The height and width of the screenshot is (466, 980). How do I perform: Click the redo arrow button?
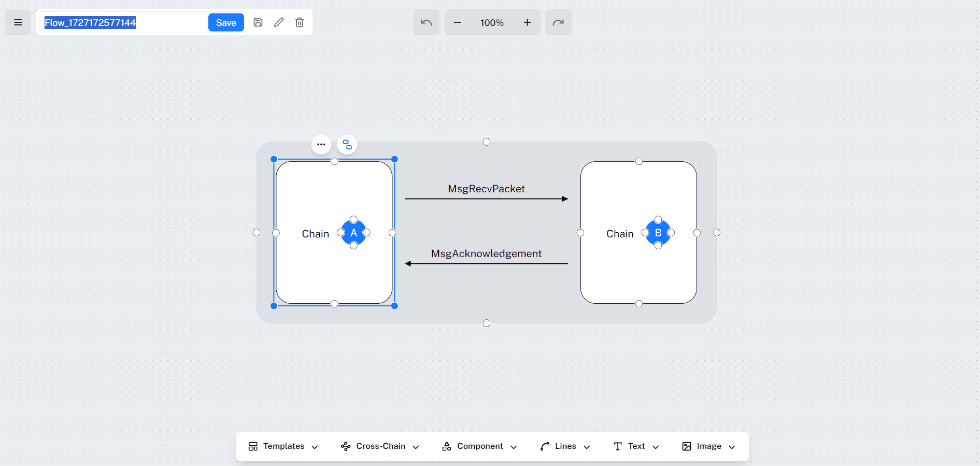coord(558,22)
